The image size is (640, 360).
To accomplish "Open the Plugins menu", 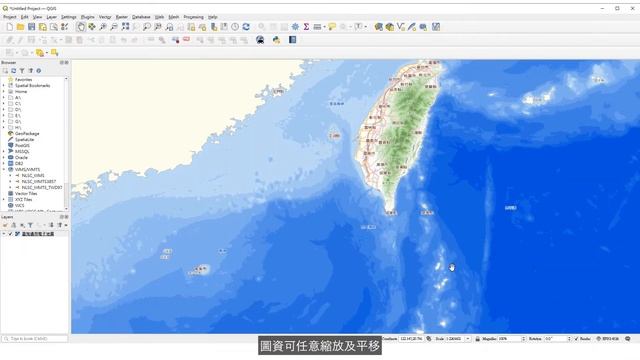I will point(87,17).
